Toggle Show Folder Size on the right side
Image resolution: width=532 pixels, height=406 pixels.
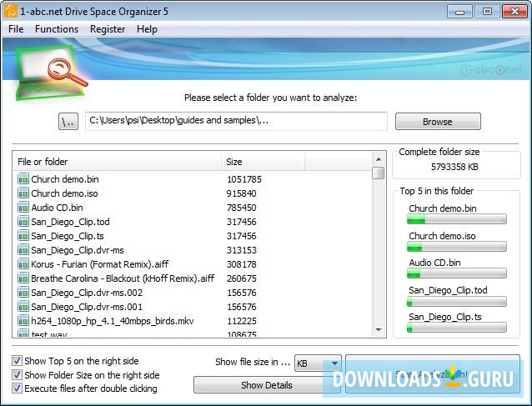17,375
